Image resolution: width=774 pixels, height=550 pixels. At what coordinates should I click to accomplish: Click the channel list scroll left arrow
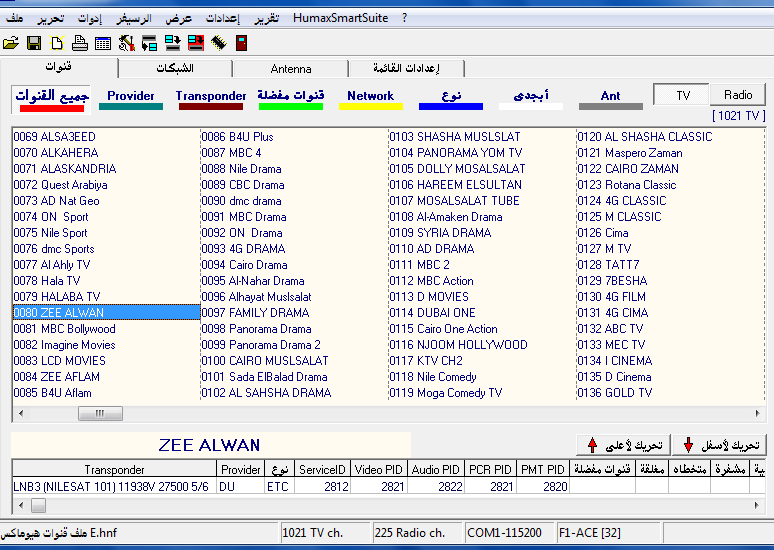[21, 413]
